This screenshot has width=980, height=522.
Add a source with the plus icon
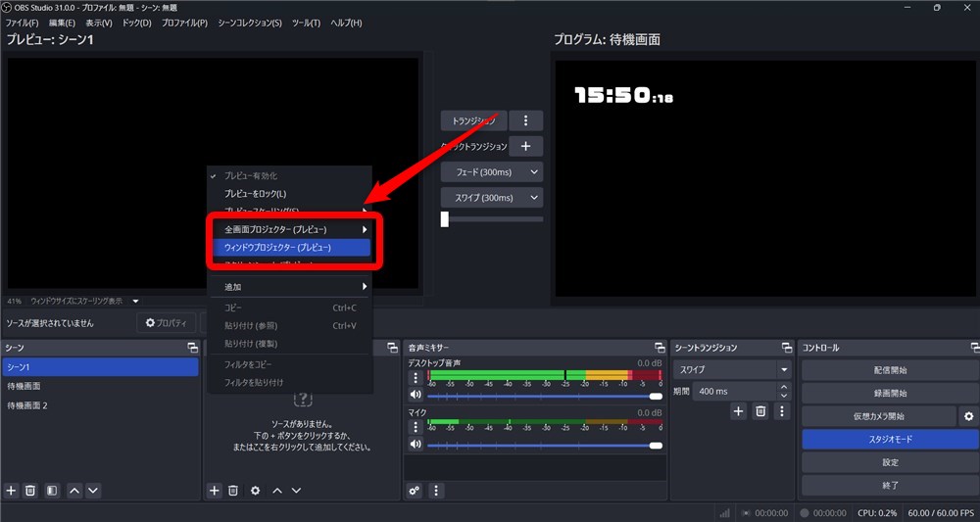pyautogui.click(x=215, y=491)
